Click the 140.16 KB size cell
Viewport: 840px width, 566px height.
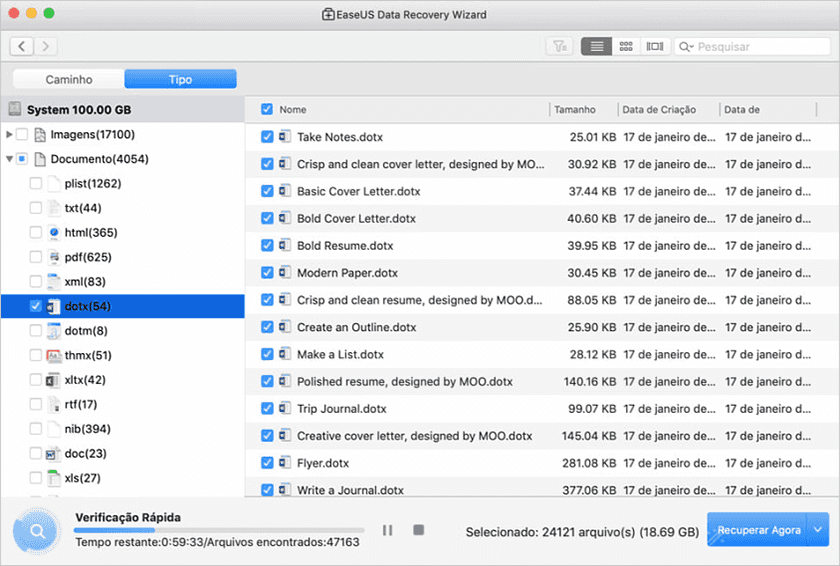coord(590,382)
